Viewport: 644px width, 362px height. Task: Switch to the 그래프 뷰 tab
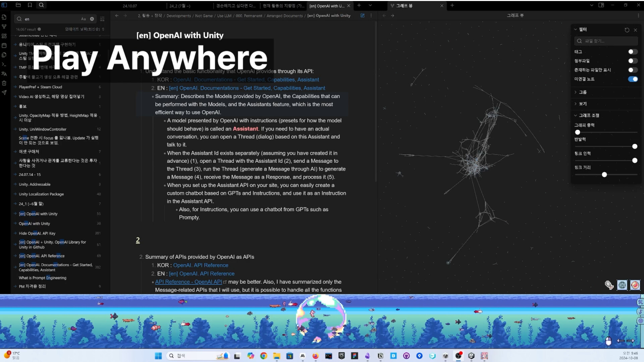click(405, 6)
